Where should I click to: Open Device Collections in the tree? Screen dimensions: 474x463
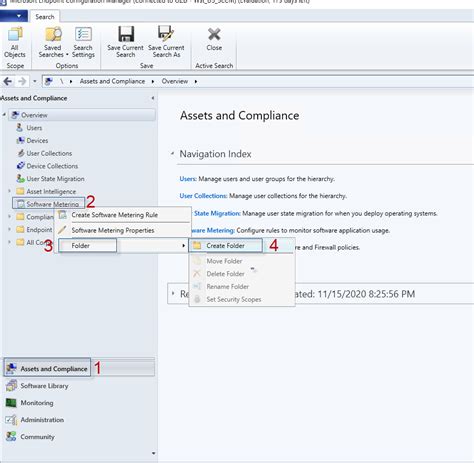click(47, 166)
